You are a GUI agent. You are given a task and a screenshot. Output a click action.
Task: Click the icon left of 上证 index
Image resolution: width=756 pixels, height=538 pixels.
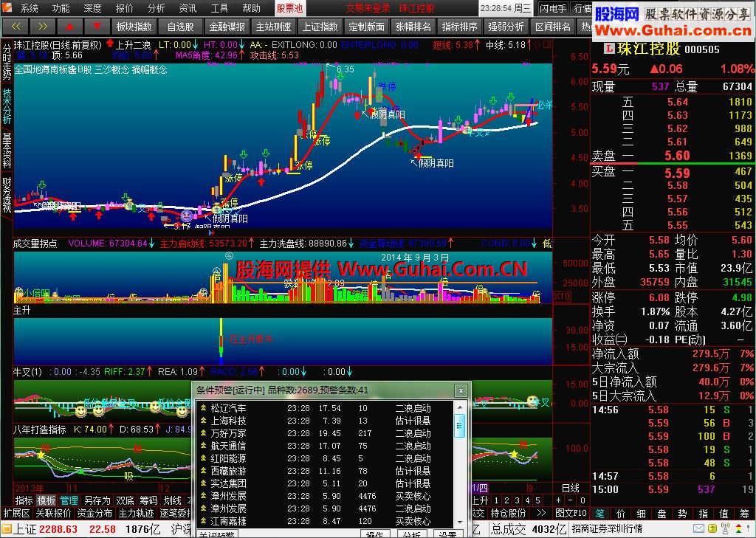pyautogui.click(x=6, y=529)
